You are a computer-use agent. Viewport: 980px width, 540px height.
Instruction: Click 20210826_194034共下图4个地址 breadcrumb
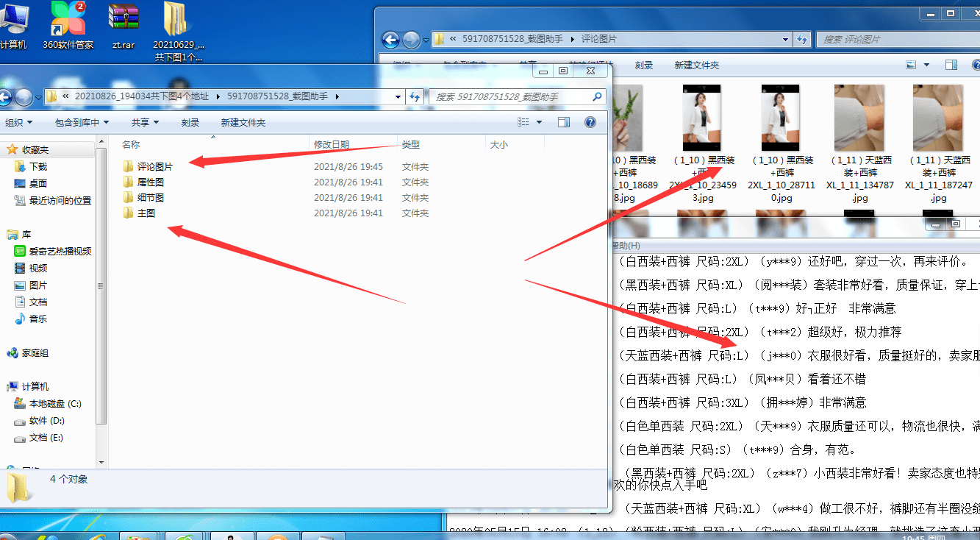coord(142,96)
